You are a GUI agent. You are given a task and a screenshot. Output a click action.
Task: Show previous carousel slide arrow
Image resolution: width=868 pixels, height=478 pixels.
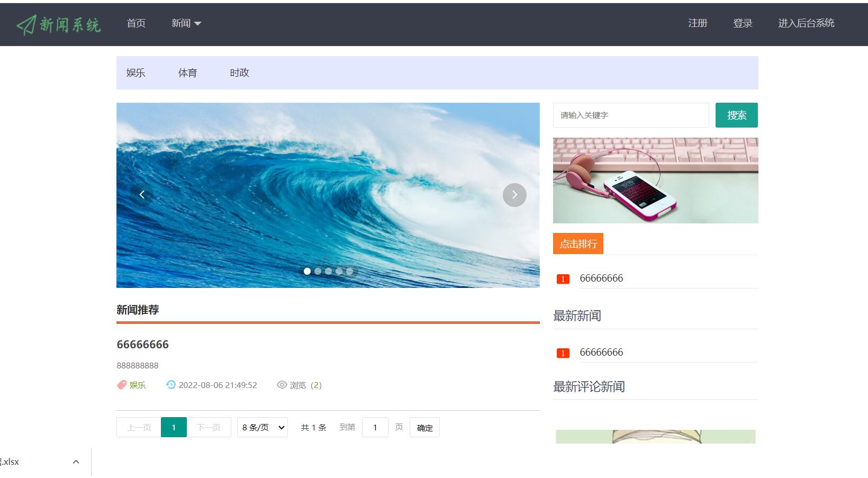[141, 195]
